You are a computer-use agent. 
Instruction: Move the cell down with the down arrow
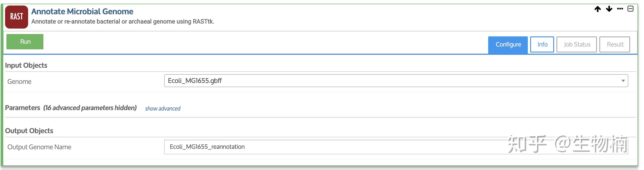pyautogui.click(x=609, y=9)
